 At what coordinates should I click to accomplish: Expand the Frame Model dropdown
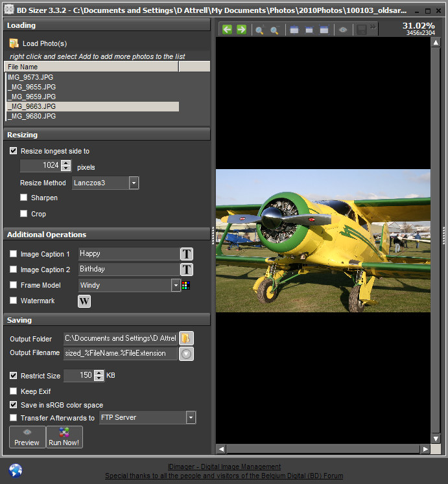click(176, 285)
